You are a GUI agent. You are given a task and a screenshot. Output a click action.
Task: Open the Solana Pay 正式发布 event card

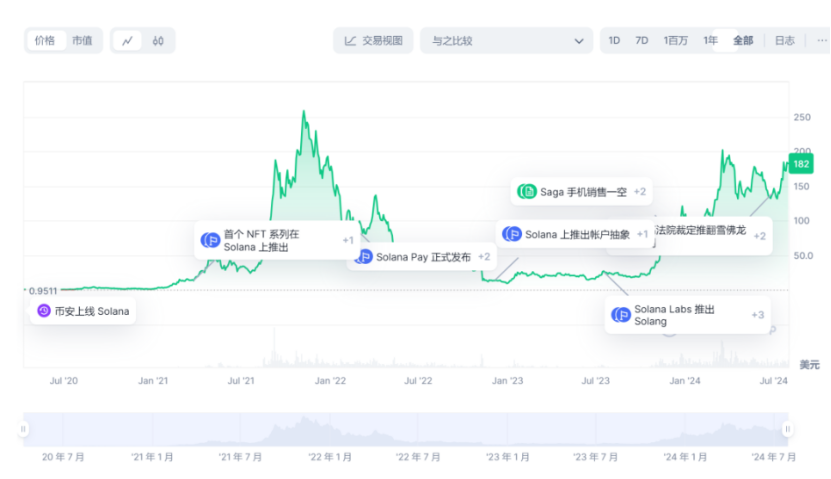click(422, 257)
